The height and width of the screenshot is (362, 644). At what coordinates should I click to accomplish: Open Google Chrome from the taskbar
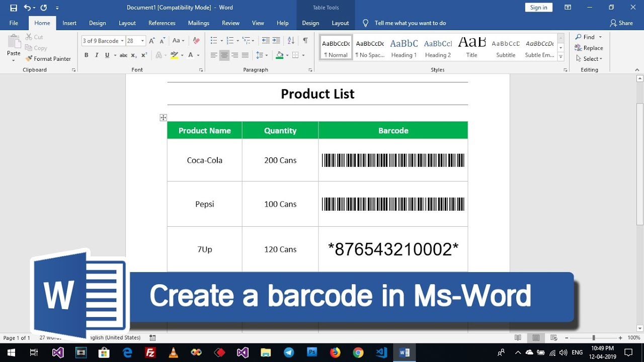358,352
